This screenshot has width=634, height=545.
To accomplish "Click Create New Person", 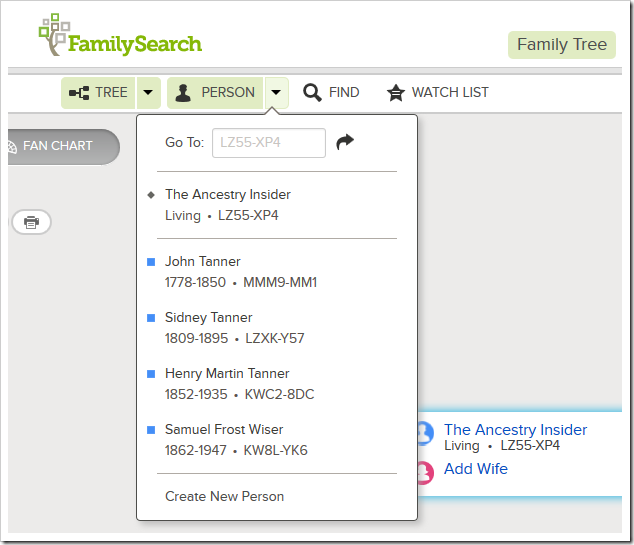I will [224, 496].
